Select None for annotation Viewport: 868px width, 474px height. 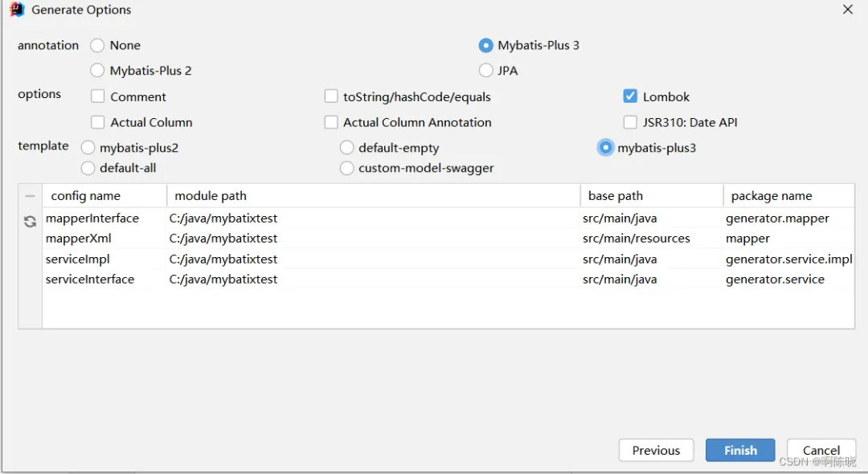[97, 46]
